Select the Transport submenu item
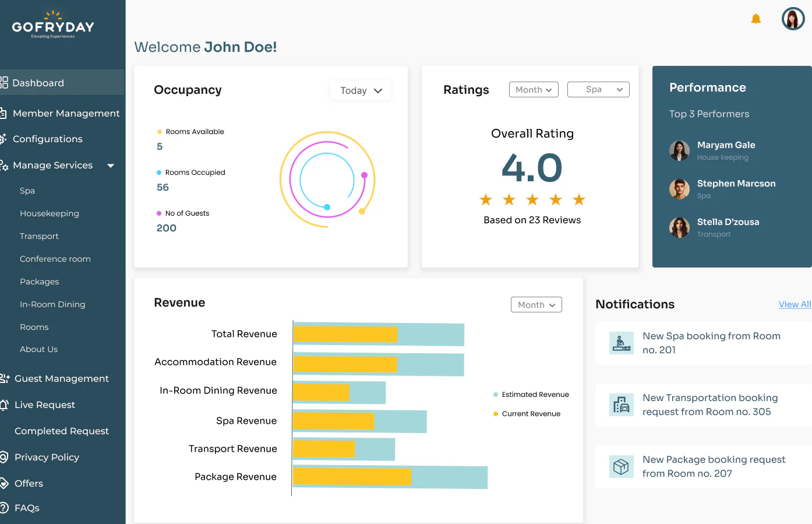This screenshot has width=812, height=524. (39, 236)
